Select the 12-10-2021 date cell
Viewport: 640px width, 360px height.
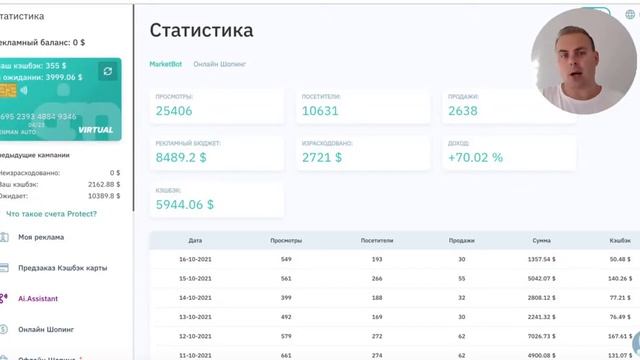(x=195, y=336)
